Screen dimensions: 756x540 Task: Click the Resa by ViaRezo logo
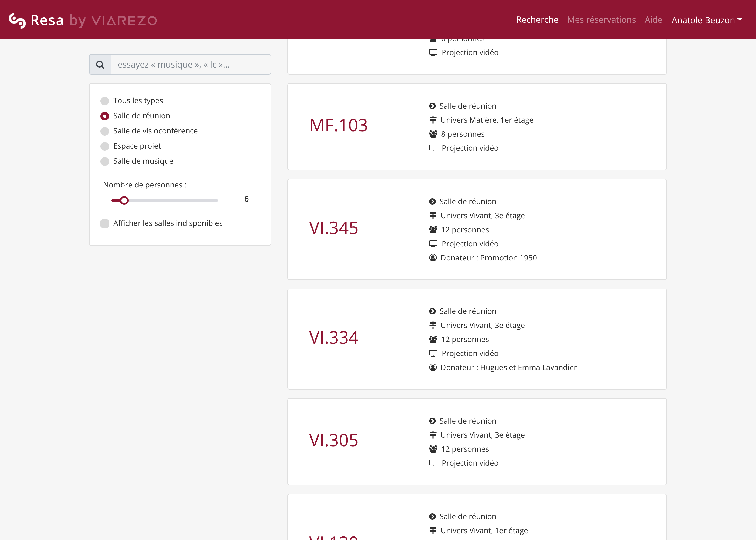tap(83, 20)
